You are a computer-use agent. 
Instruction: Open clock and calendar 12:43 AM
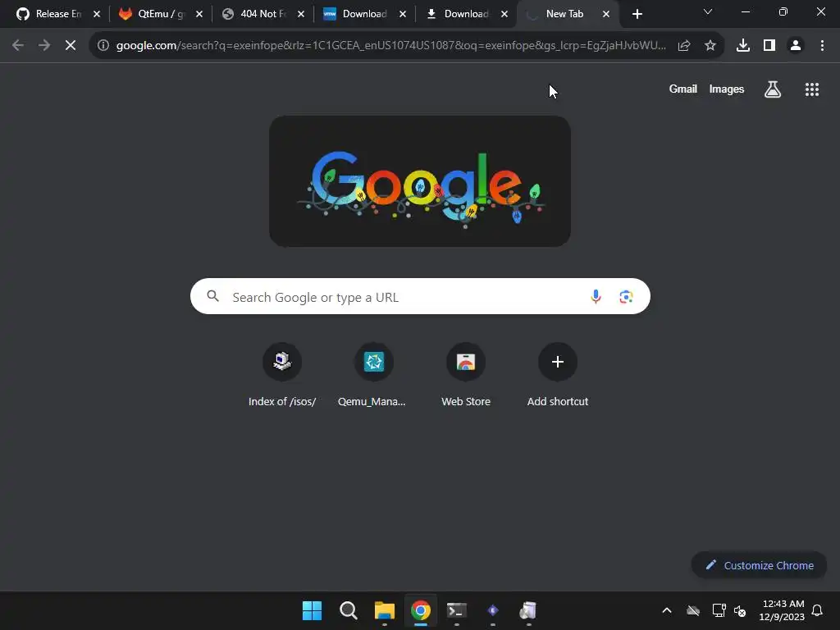coord(782,610)
